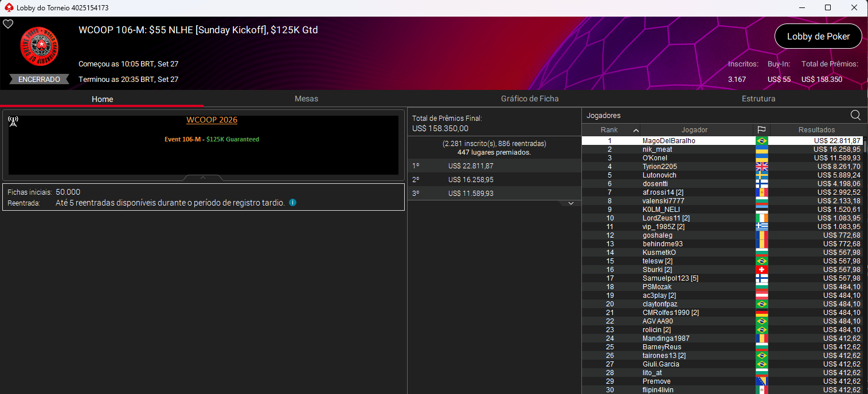This screenshot has height=394, width=868.
Task: Open the Mesas tab
Action: (x=306, y=98)
